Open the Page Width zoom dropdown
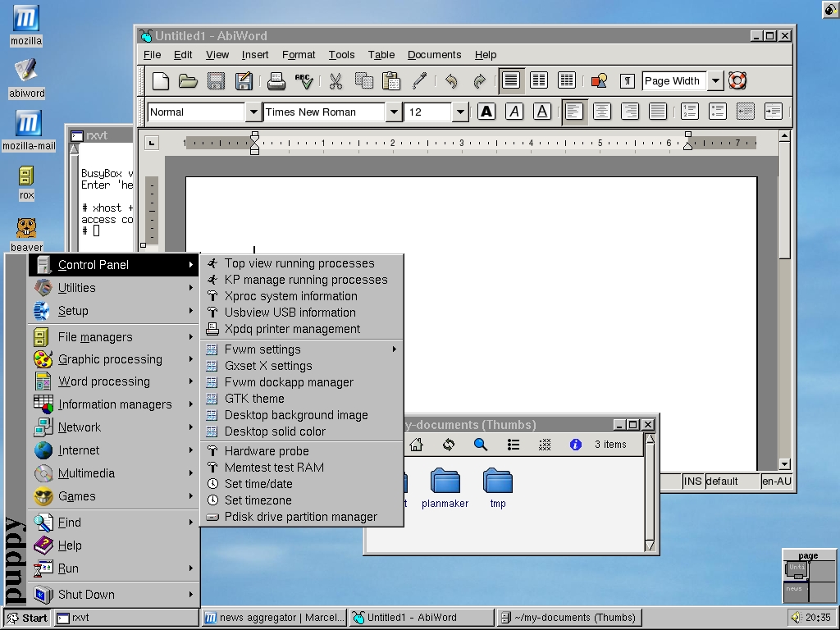Screen dimensions: 840x630 tap(715, 80)
